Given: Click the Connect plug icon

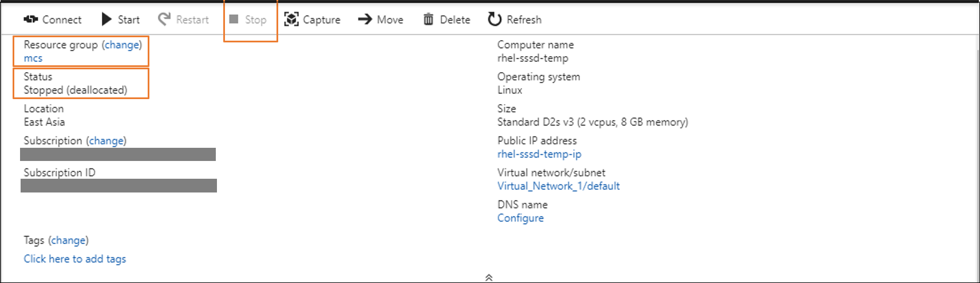Looking at the screenshot, I should 30,19.
